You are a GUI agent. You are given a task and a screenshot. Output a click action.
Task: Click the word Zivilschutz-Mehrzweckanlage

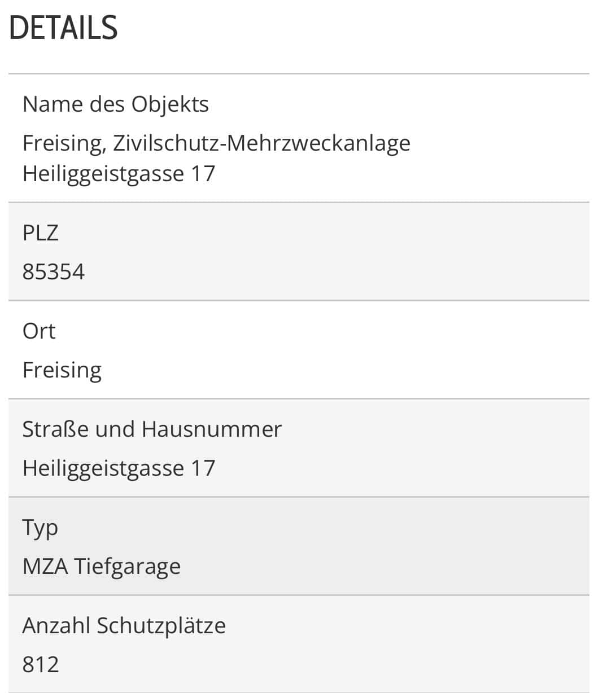pyautogui.click(x=261, y=143)
